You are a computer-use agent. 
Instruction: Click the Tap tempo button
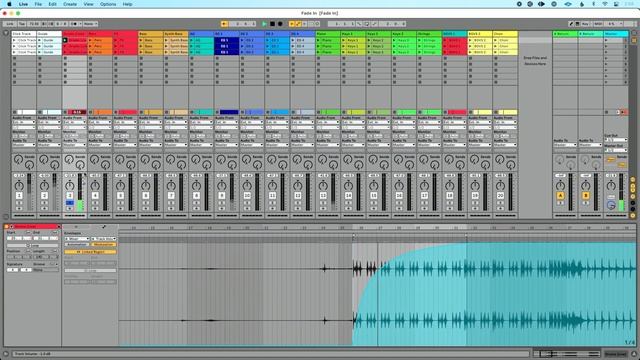[x=22, y=24]
